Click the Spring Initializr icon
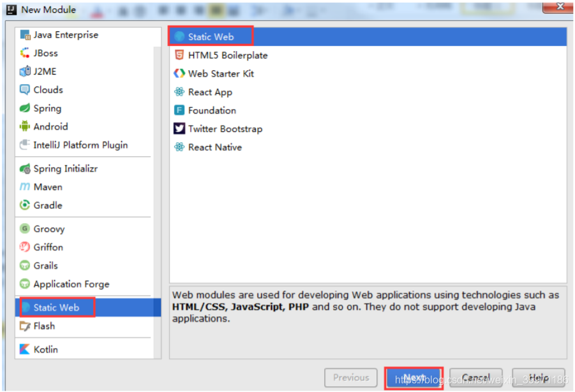 point(25,168)
